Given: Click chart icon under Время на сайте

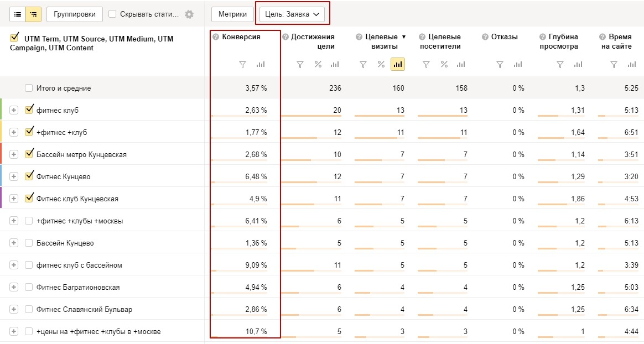Looking at the screenshot, I should tap(632, 65).
